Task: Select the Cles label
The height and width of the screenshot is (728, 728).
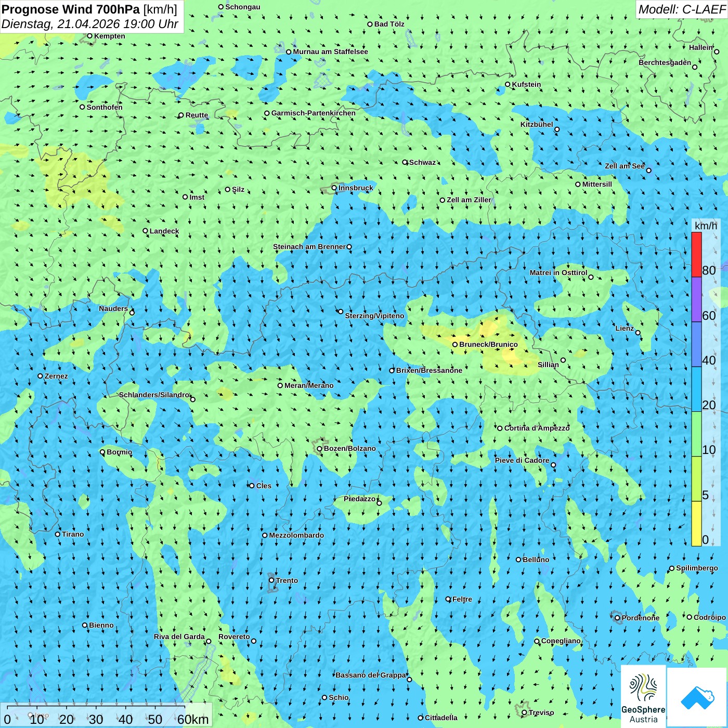Action: (264, 486)
